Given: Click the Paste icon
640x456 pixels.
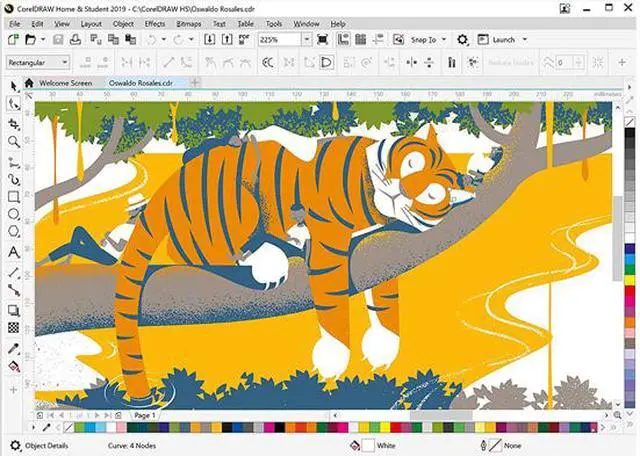Looking at the screenshot, I should click(131, 40).
